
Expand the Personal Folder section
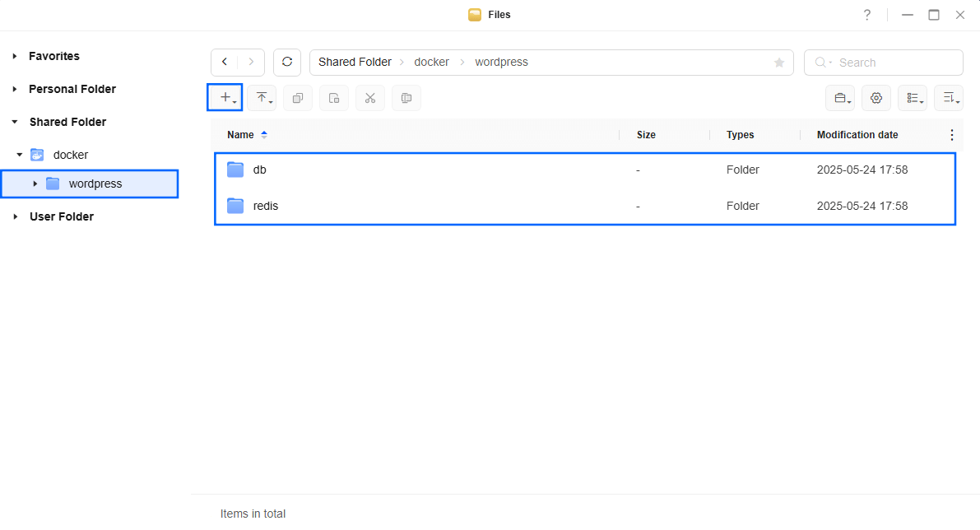click(15, 90)
